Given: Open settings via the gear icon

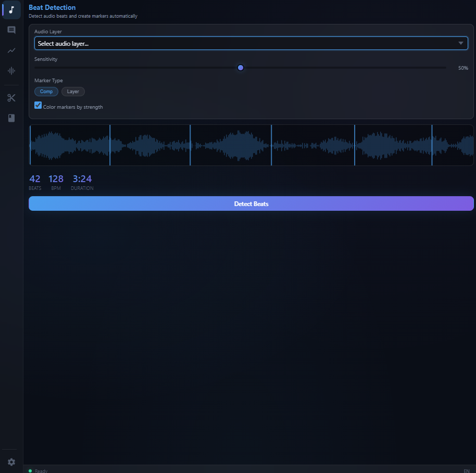Looking at the screenshot, I should 11,462.
